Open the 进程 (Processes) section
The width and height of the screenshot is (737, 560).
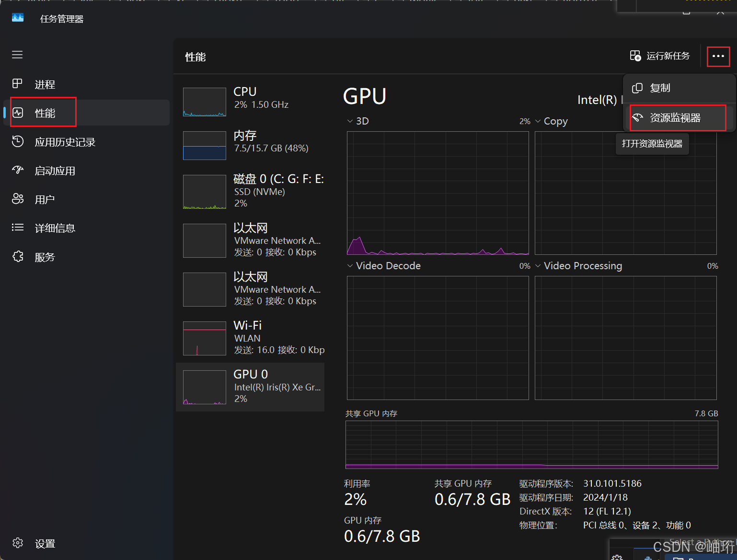click(45, 84)
